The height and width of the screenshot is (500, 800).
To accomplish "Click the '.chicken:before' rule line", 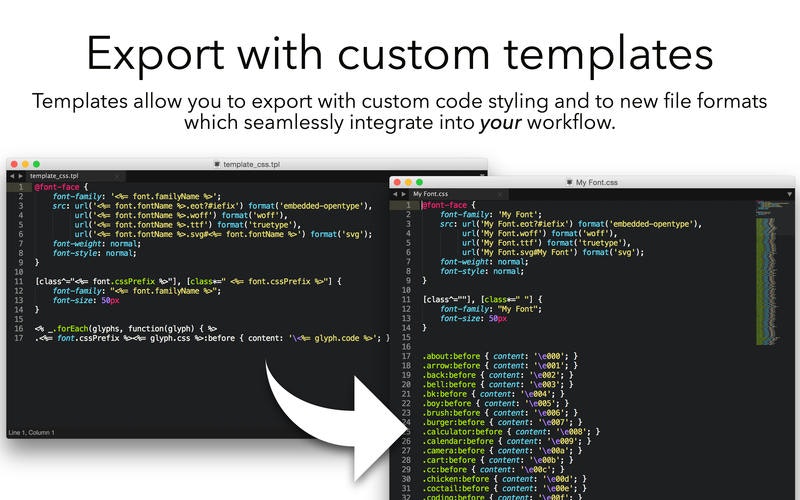I will (x=505, y=479).
